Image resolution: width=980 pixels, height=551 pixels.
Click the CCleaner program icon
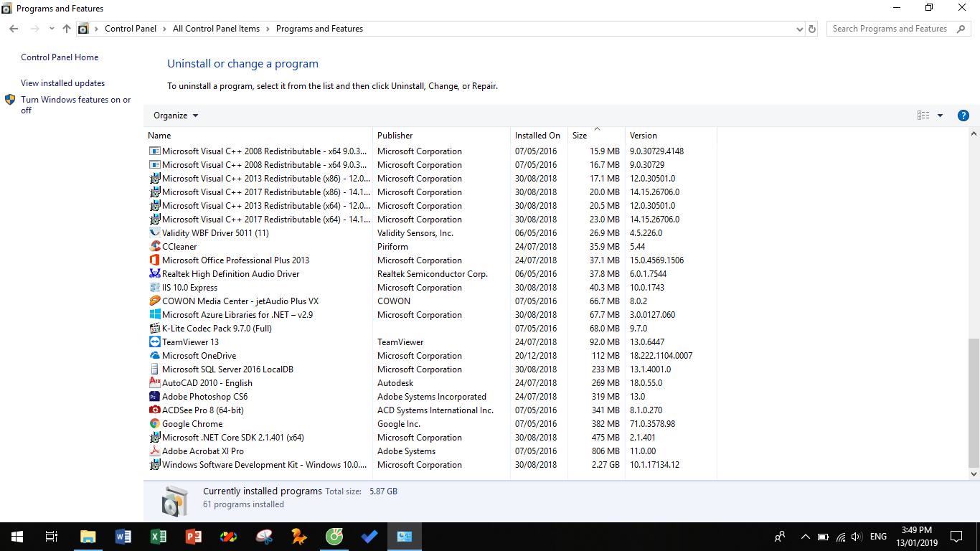pyautogui.click(x=155, y=247)
